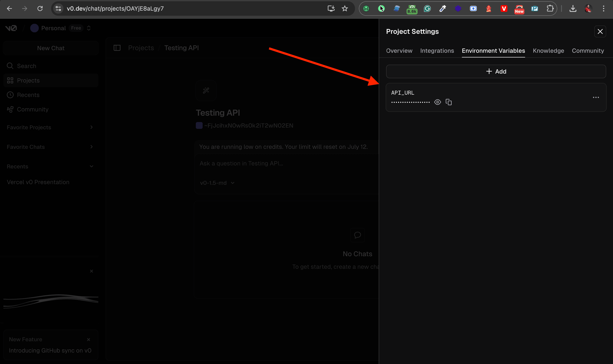This screenshot has width=613, height=364.
Task: Close the Project Settings panel
Action: pyautogui.click(x=600, y=32)
